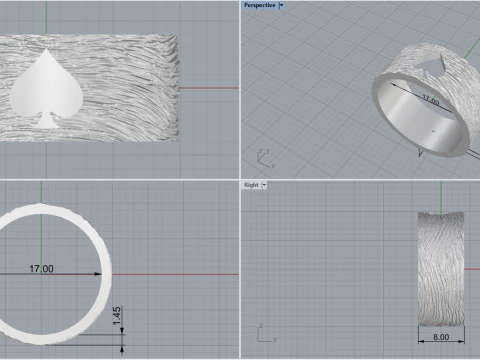Open the Perspective viewport dropdown arrow
This screenshot has height=360, width=480.
point(281,5)
